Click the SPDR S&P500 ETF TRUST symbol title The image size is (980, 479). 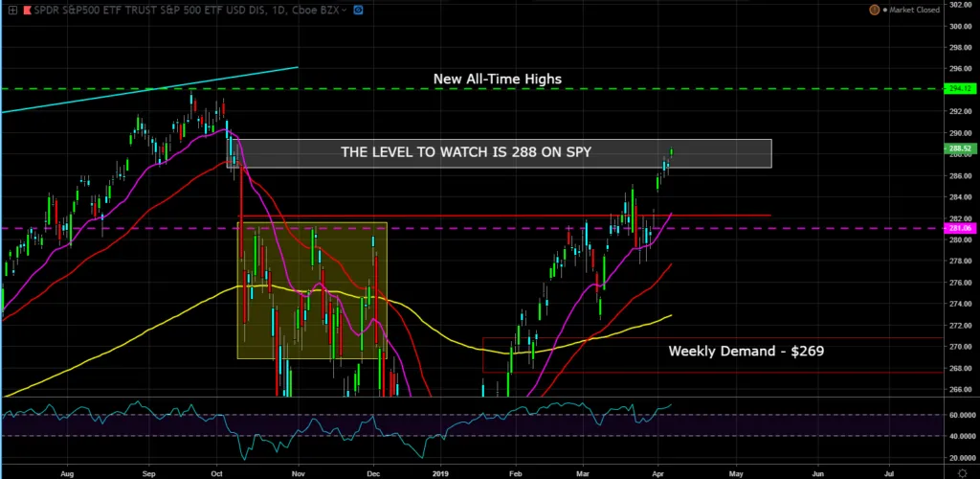pyautogui.click(x=115, y=10)
